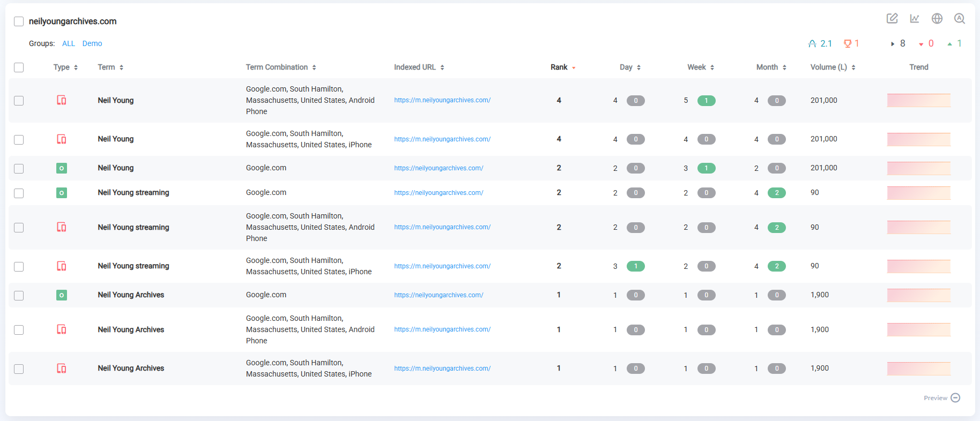Image resolution: width=980 pixels, height=421 pixels.
Task: Click mobile type icon for Neil Young Android row
Action: pos(62,100)
